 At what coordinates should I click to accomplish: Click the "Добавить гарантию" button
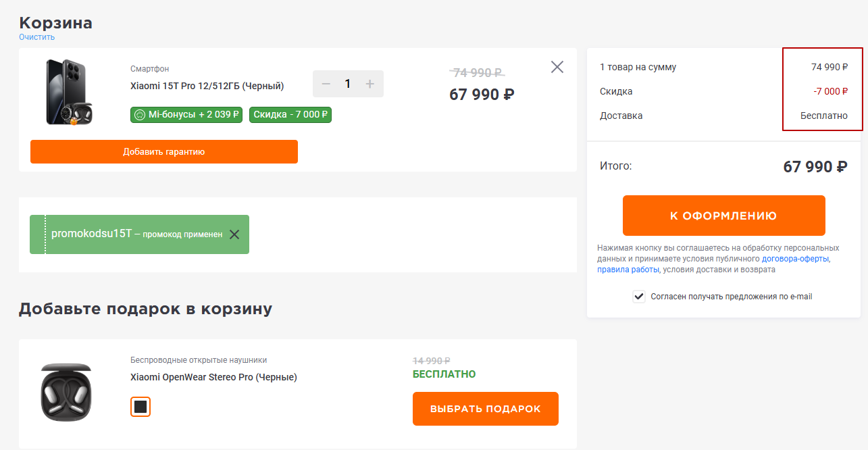click(164, 152)
